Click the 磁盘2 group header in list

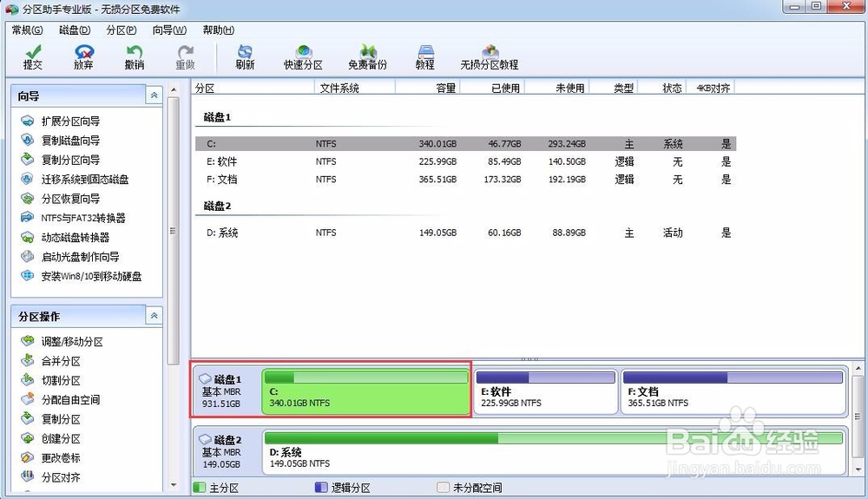point(218,206)
